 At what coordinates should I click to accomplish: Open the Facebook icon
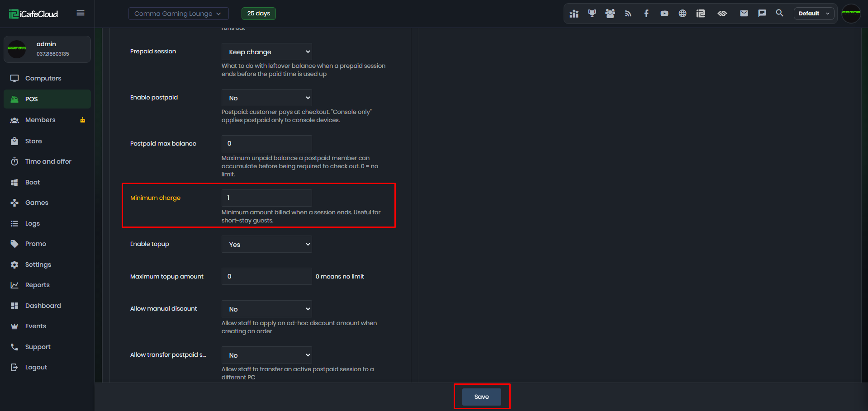tap(646, 14)
